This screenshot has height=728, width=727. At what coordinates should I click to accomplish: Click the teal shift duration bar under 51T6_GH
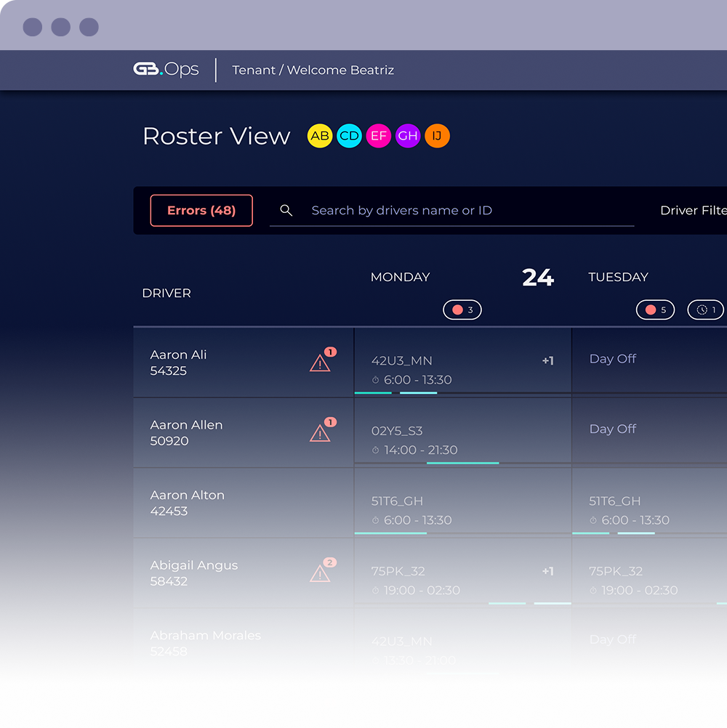tap(390, 533)
